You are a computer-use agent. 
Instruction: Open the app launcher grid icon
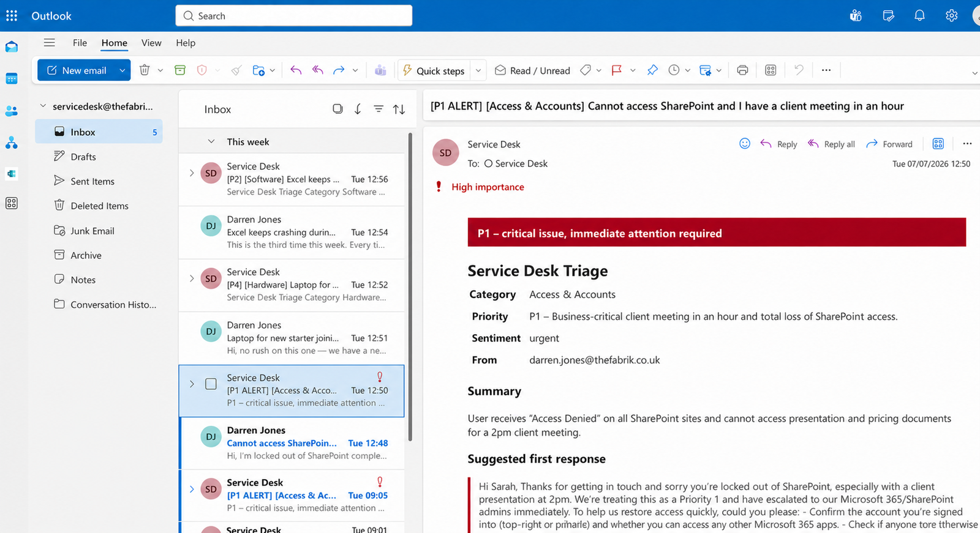click(x=12, y=16)
